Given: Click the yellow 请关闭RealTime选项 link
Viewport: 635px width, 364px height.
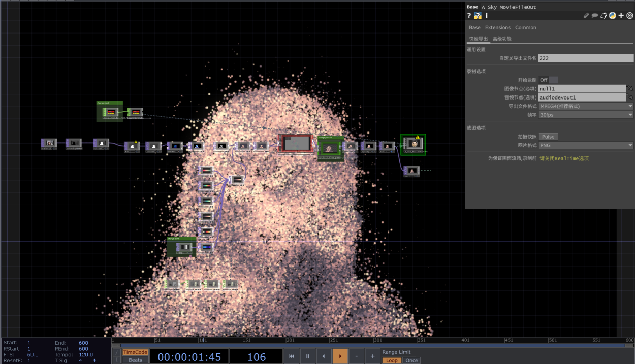Looking at the screenshot, I should pos(565,158).
